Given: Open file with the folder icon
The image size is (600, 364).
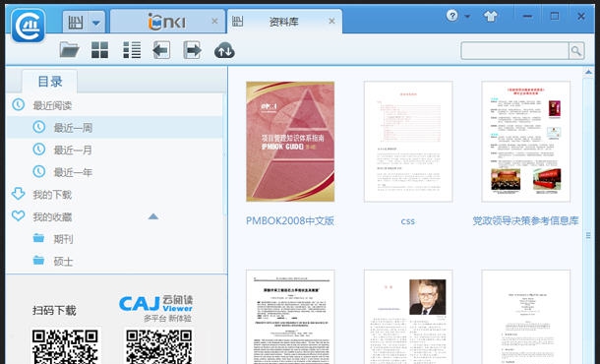Looking at the screenshot, I should [x=69, y=50].
